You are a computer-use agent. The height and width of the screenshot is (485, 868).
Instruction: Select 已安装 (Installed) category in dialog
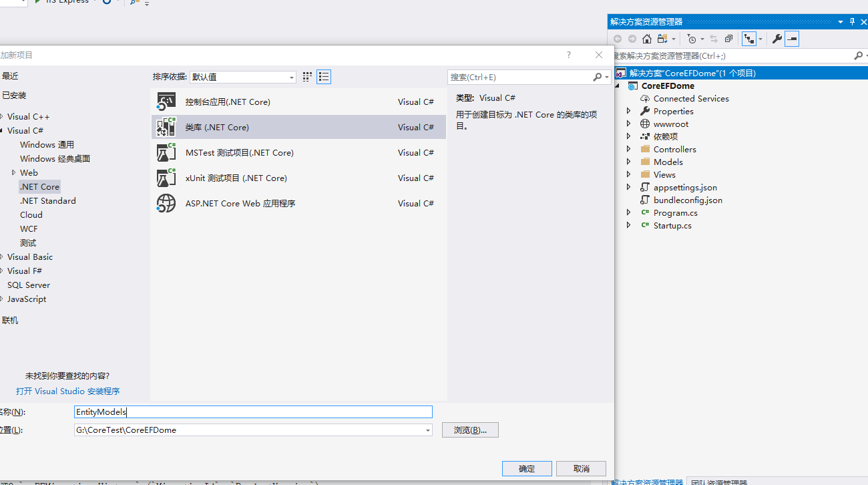(x=14, y=96)
